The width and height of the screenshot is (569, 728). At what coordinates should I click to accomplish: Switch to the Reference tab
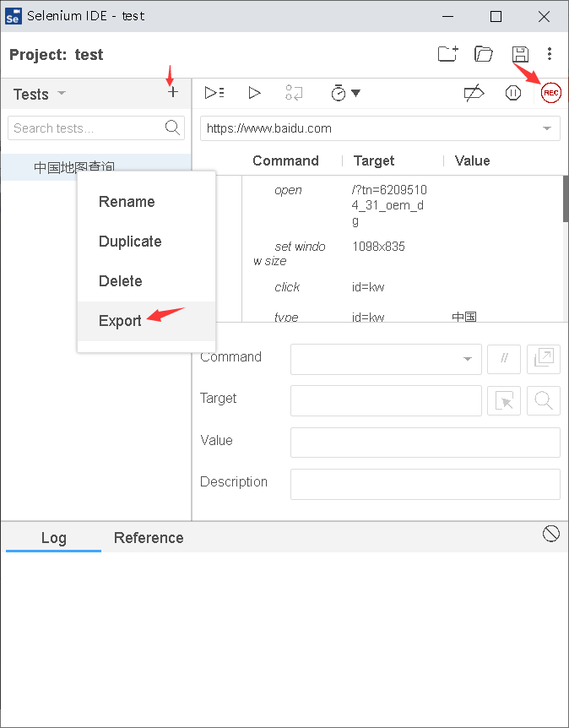tap(149, 538)
